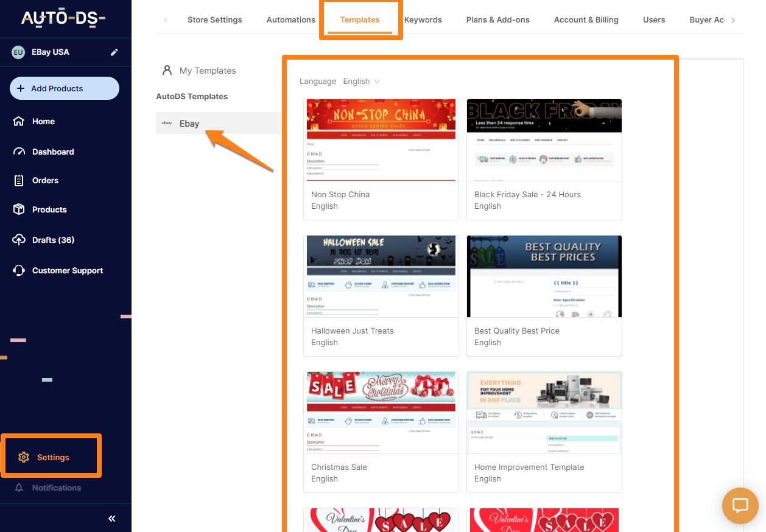The image size is (766, 532).
Task: Open the Notifications bell icon
Action: tap(19, 488)
